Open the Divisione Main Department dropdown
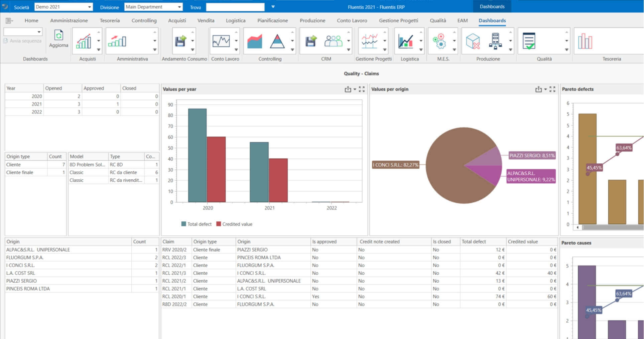This screenshot has width=644, height=339. [x=179, y=7]
